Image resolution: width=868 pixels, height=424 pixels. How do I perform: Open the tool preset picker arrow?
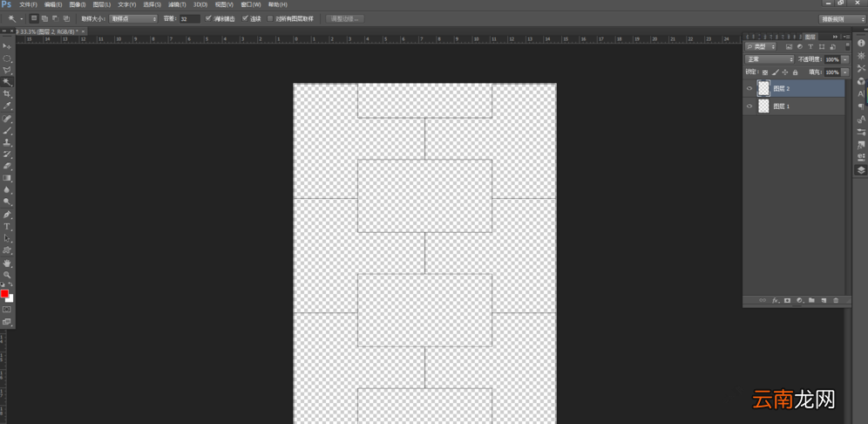[x=22, y=18]
